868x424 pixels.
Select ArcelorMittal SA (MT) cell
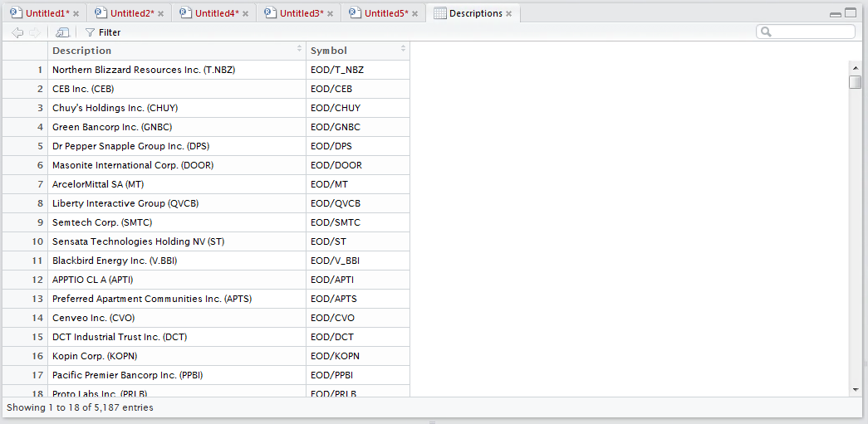[177, 184]
